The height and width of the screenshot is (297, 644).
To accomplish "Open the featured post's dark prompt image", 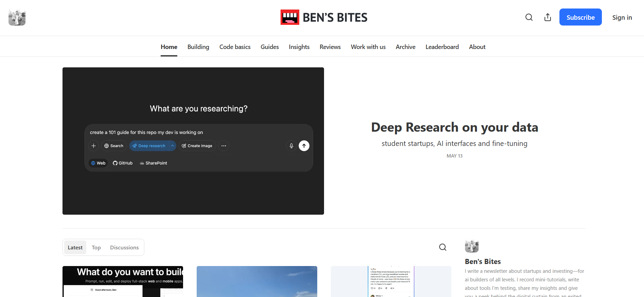I will pyautogui.click(x=193, y=141).
